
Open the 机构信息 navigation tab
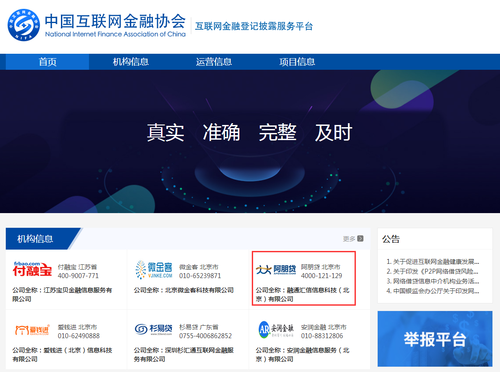(131, 62)
